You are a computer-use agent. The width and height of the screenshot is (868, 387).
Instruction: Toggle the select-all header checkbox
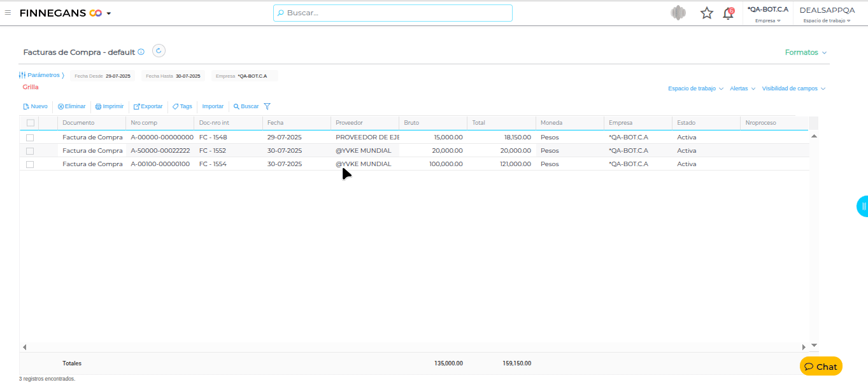coord(30,123)
